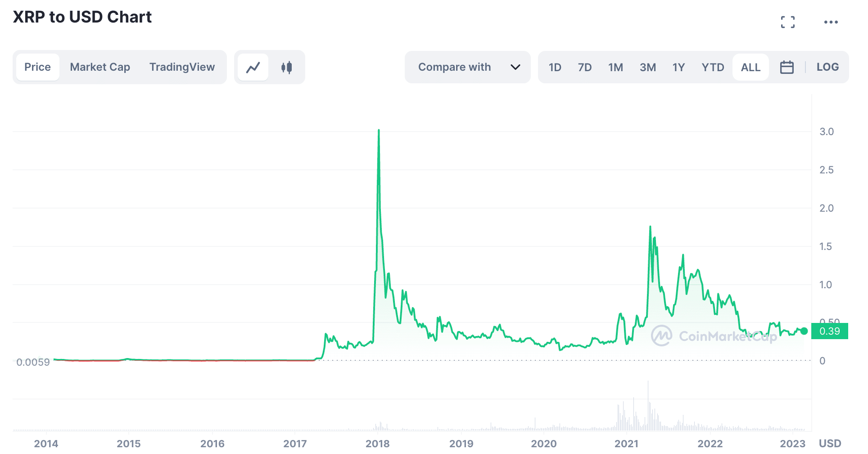The image size is (868, 454).
Task: Click the 2023 x-axis year label
Action: click(792, 444)
